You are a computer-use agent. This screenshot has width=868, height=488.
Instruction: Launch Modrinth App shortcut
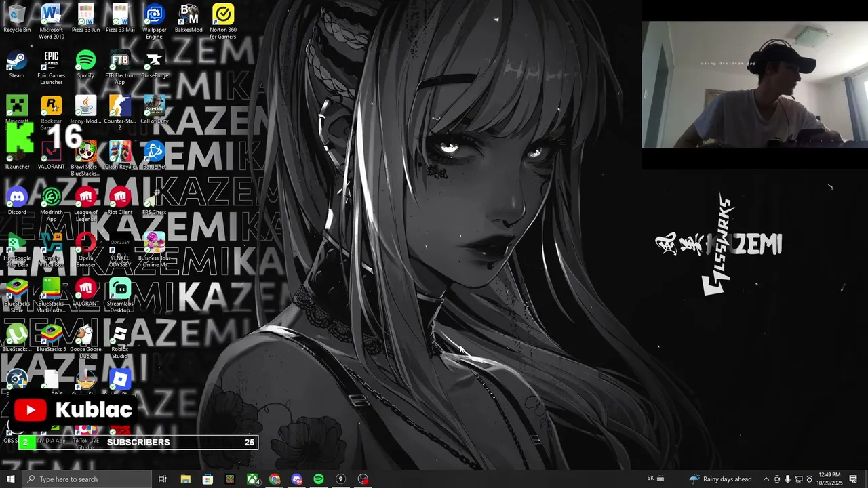[52, 205]
